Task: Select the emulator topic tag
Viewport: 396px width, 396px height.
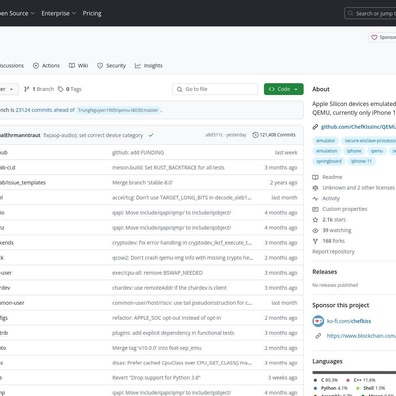Action: click(x=326, y=141)
